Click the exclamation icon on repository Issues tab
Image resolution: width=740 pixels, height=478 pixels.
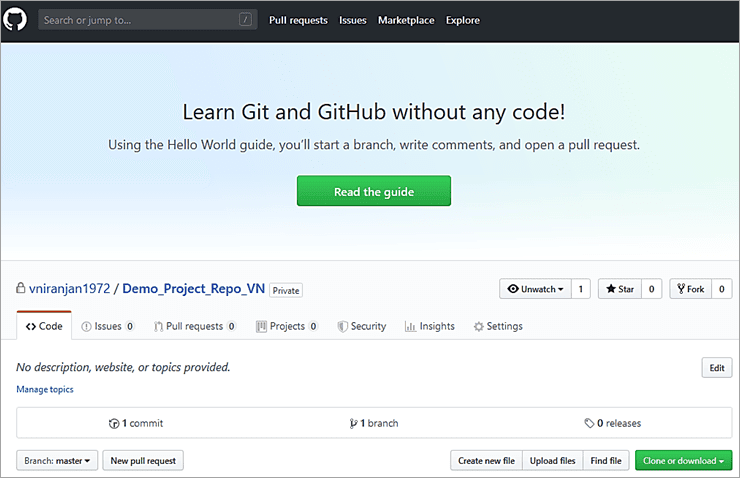click(x=86, y=327)
